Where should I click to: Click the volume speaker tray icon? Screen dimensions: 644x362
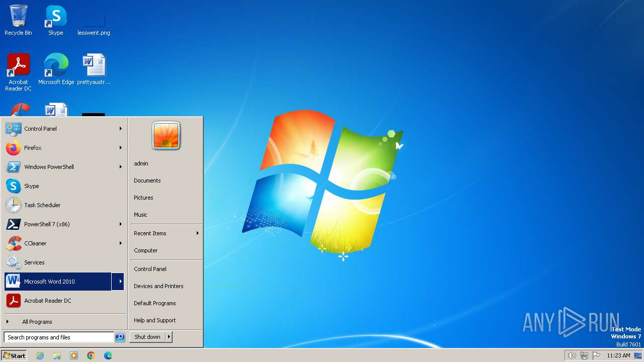coord(572,355)
